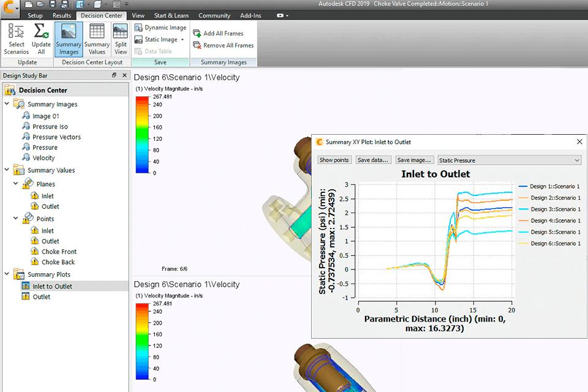Select Pressure Vectors summary image
The width and height of the screenshot is (588, 392).
click(56, 137)
